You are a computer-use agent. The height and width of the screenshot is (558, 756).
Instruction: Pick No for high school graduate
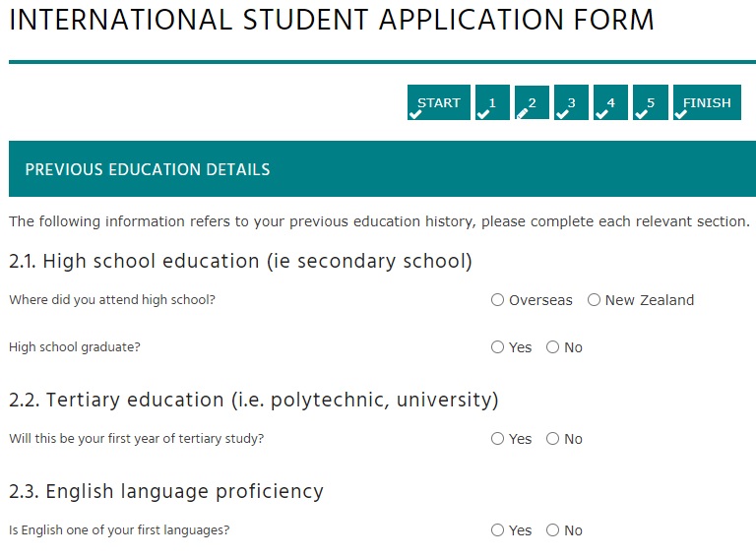(553, 347)
